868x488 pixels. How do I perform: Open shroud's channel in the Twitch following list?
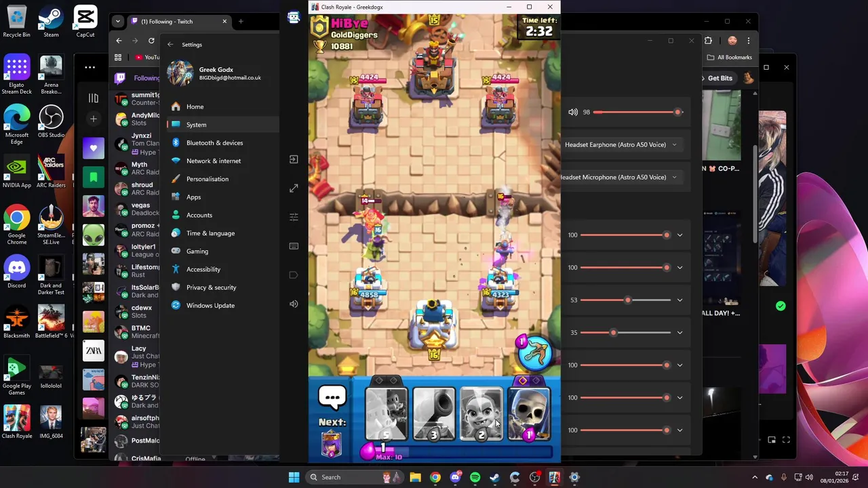pyautogui.click(x=136, y=188)
